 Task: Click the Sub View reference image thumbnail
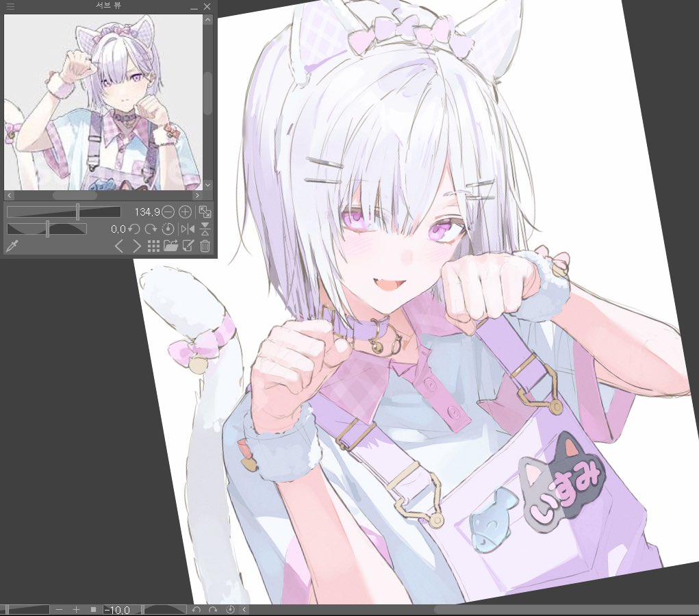click(x=103, y=102)
